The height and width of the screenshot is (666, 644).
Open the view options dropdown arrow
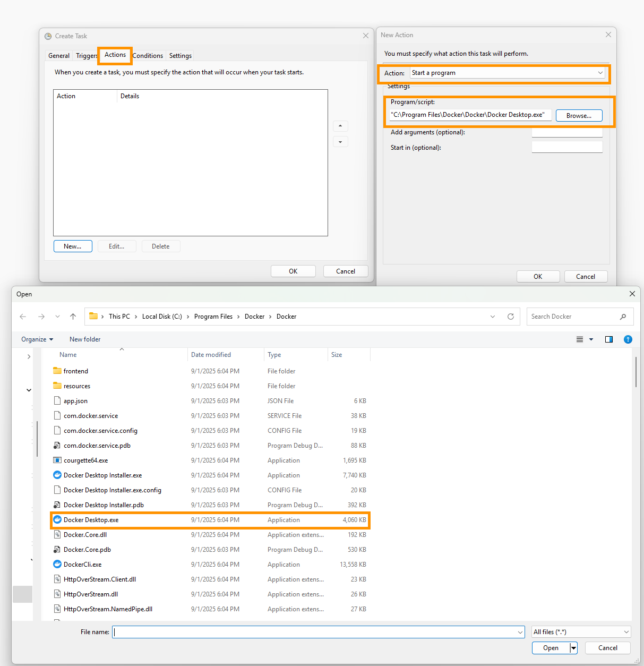click(x=591, y=339)
